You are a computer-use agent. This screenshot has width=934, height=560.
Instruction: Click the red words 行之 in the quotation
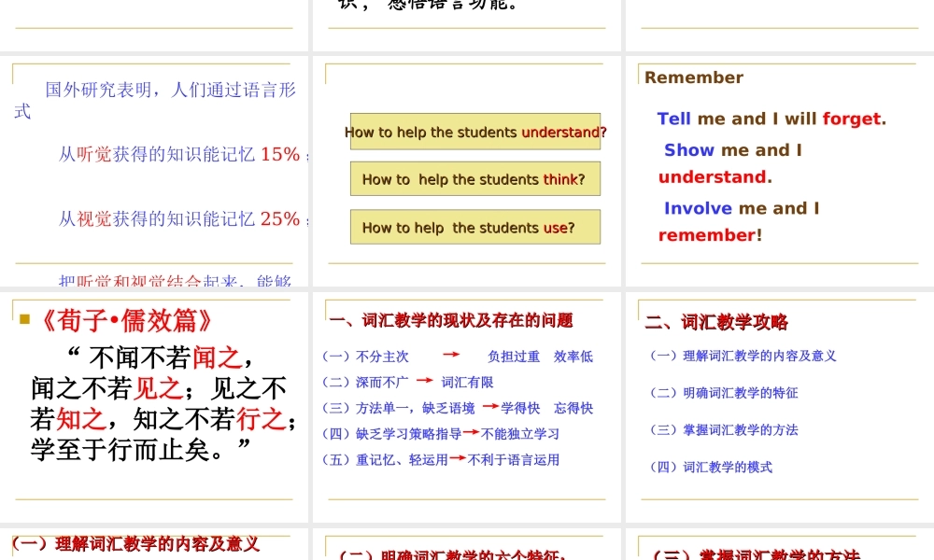261,419
